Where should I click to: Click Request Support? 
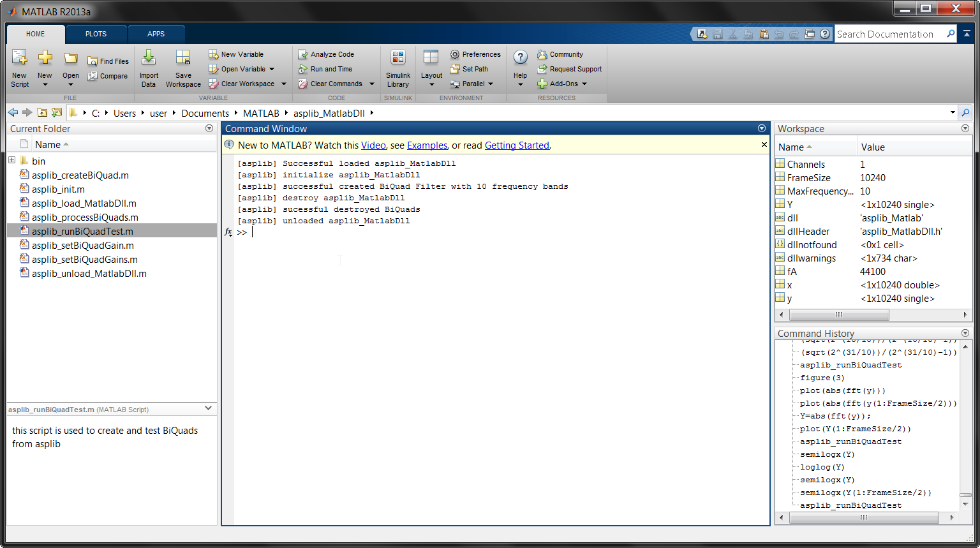(x=570, y=69)
